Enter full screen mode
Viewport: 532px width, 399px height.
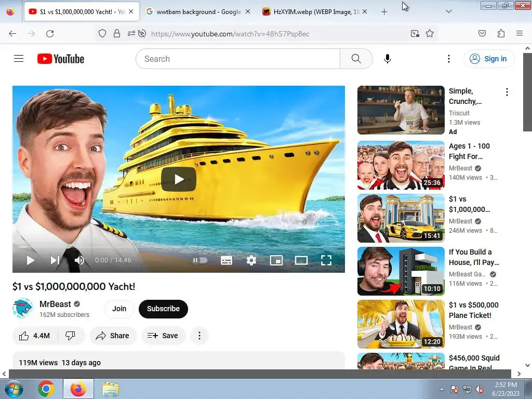[x=326, y=260]
